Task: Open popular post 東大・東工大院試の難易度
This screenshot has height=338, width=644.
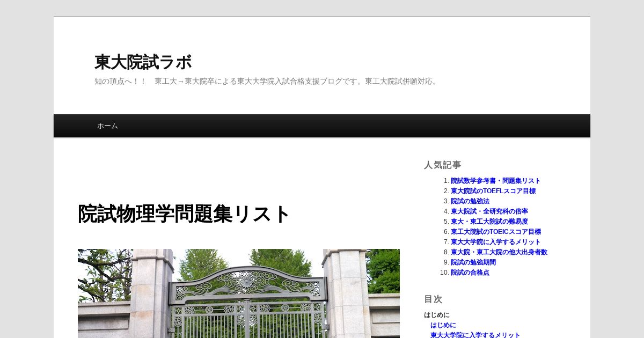Action: point(489,222)
